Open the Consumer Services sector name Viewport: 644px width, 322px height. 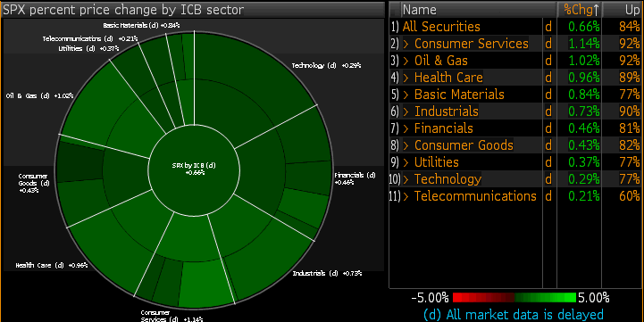tap(471, 44)
